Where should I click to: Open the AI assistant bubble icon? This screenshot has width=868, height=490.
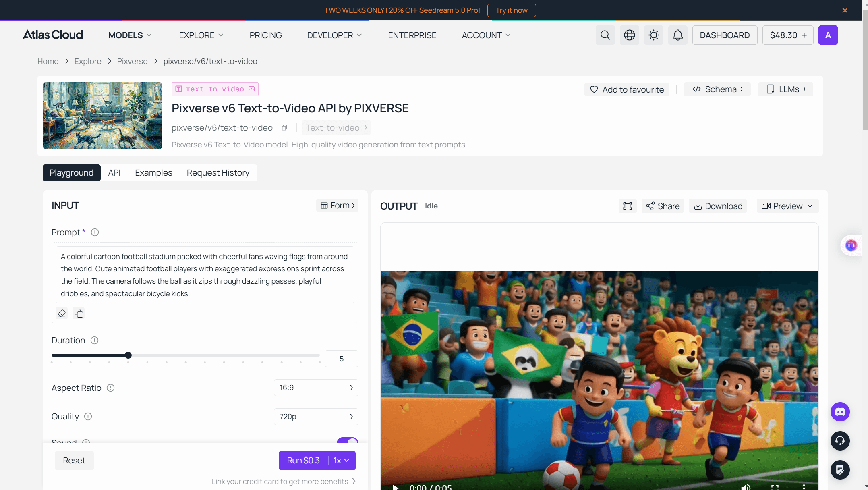[851, 245]
